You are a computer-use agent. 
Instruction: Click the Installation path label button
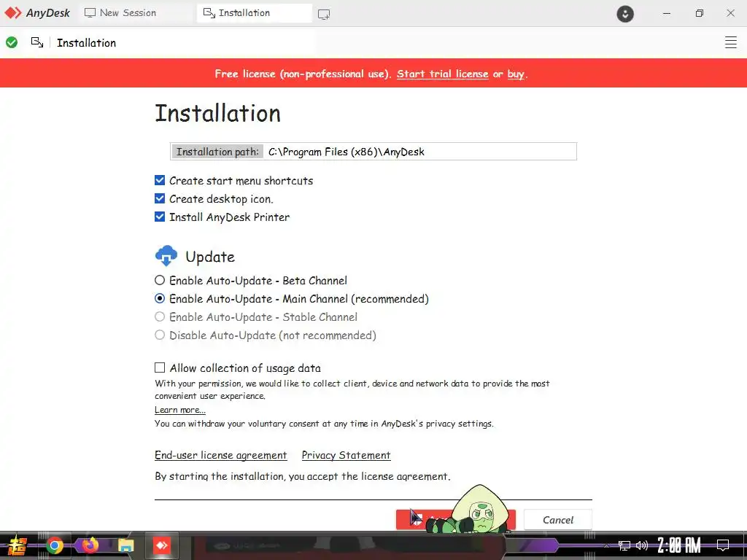point(217,152)
